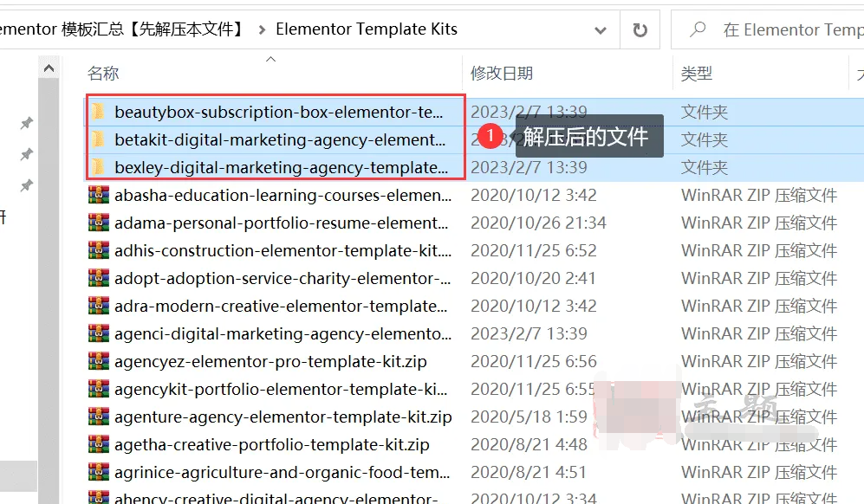The height and width of the screenshot is (504, 864).
Task: Select file name bexley-digital-marketing-agency-template...
Action: pyautogui.click(x=281, y=167)
